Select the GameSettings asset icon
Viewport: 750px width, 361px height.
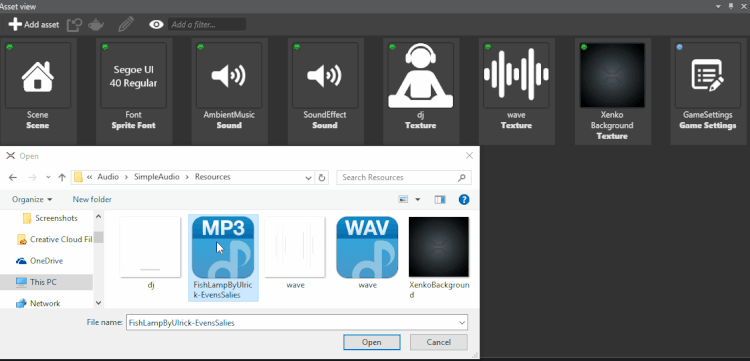pos(708,76)
